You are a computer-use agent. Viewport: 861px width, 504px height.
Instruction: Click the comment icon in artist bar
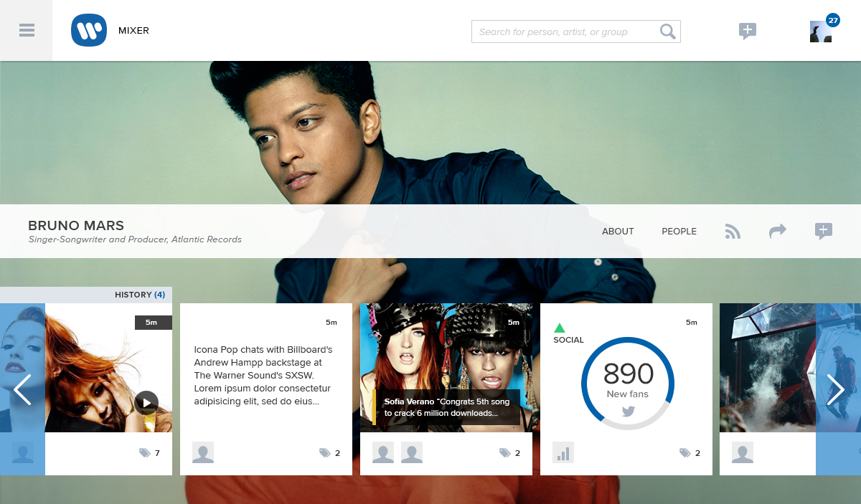click(x=824, y=231)
